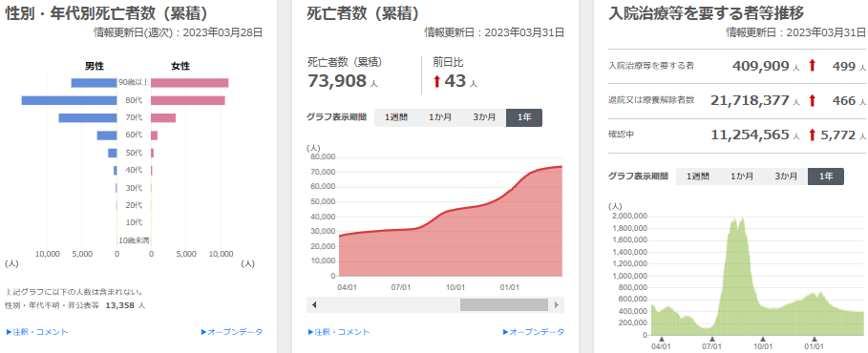Click the left arrow of the chart scrollbar

tap(314, 305)
